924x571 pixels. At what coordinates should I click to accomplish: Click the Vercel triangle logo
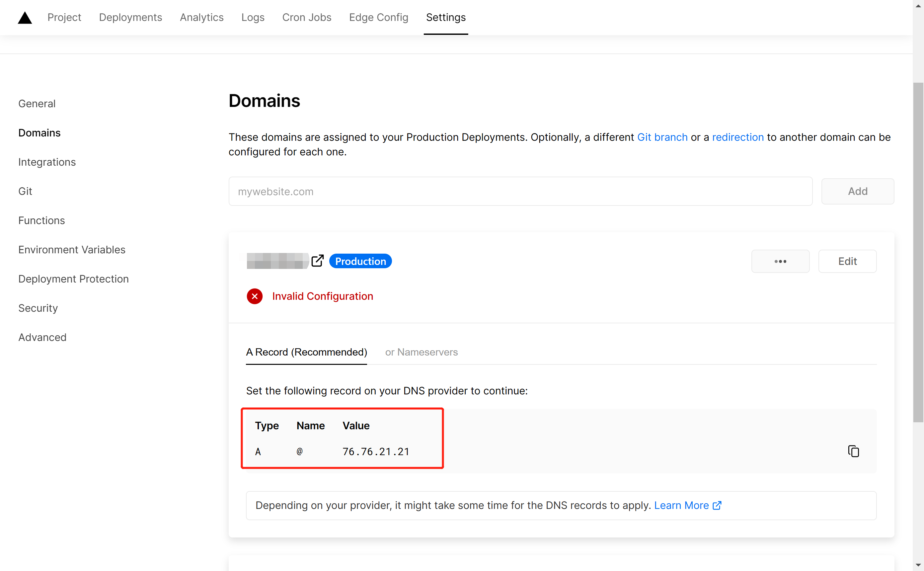pyautogui.click(x=25, y=18)
